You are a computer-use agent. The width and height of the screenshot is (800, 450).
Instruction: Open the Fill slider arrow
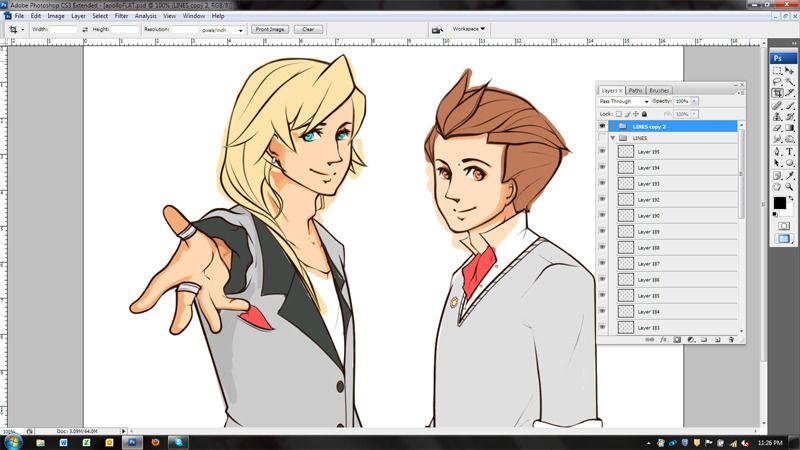694,114
